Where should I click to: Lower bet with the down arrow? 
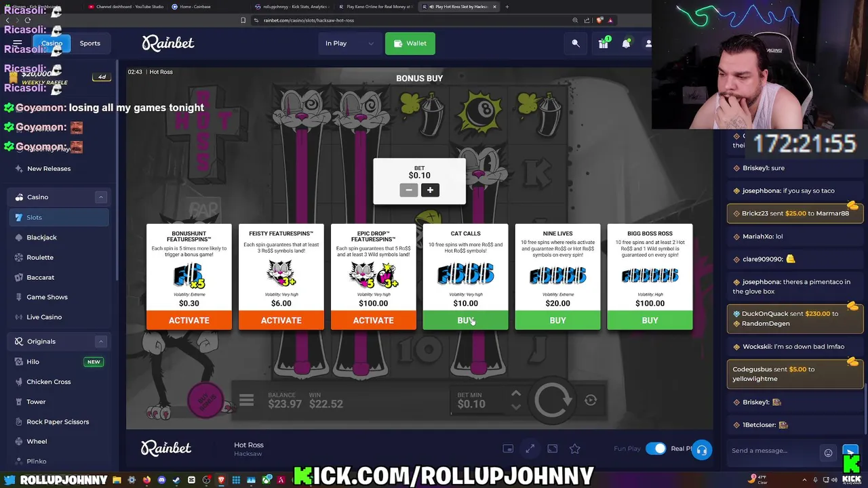516,407
